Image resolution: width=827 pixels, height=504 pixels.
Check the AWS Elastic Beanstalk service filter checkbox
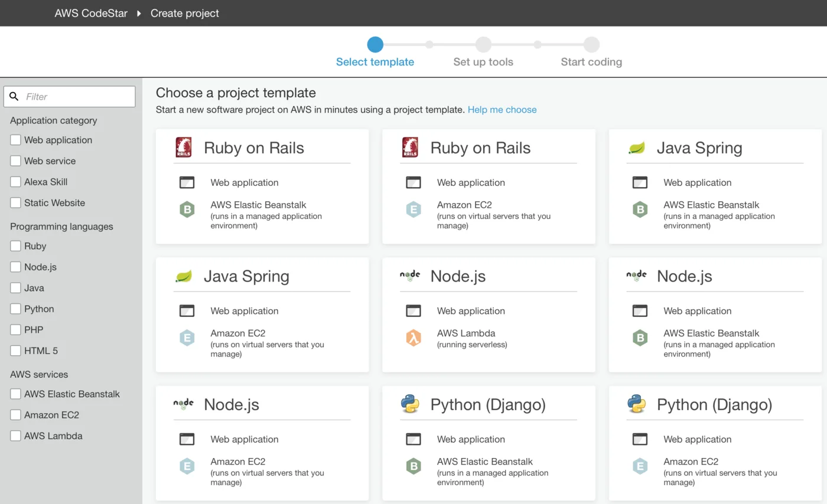tap(15, 394)
